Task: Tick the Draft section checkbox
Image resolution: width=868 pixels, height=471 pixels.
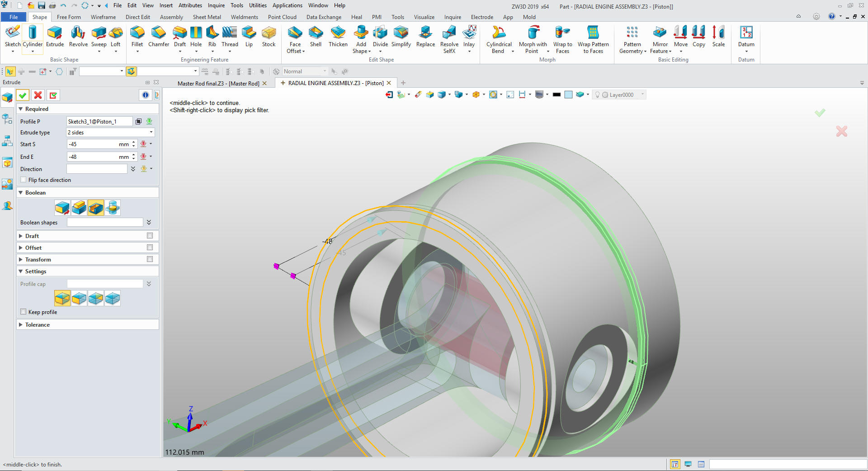Action: 150,236
